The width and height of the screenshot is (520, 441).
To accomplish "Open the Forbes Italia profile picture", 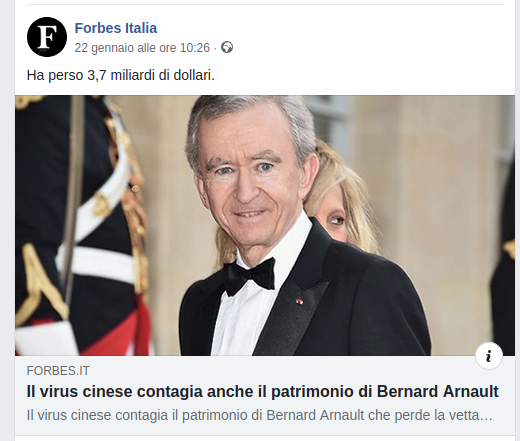I will 47,37.
